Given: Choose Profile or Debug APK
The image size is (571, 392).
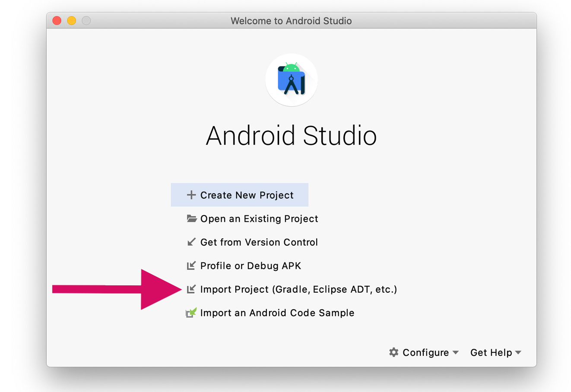Looking at the screenshot, I should (244, 266).
